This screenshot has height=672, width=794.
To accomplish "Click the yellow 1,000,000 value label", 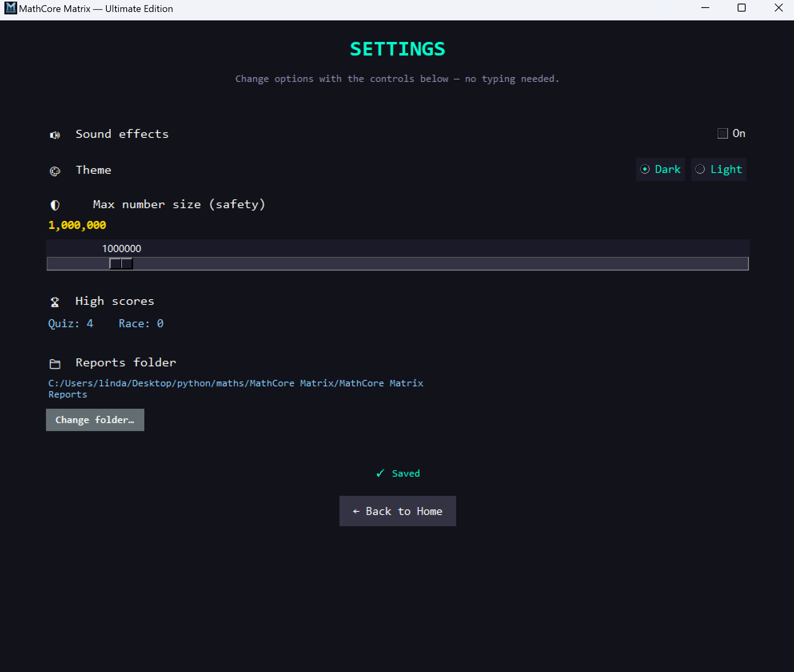I will (77, 225).
